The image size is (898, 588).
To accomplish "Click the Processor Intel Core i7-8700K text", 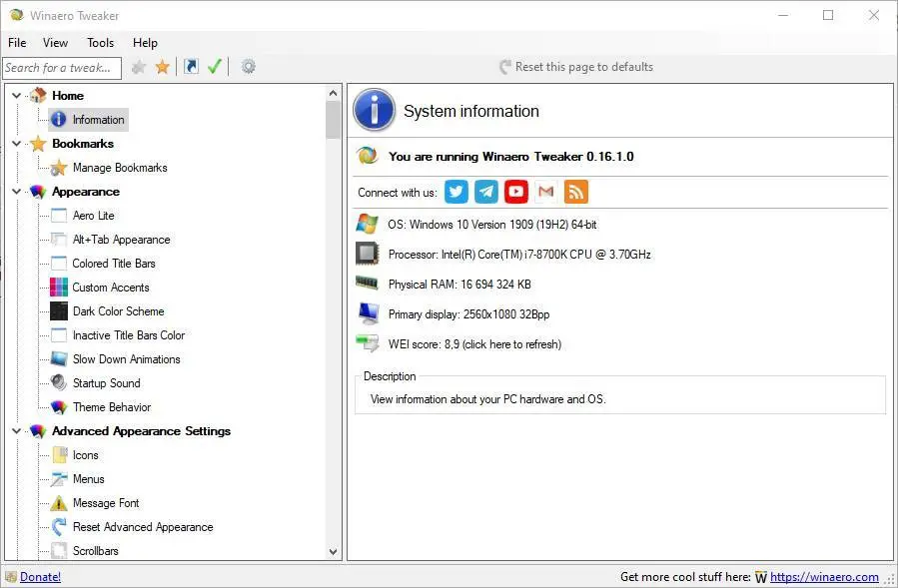I will tap(519, 255).
